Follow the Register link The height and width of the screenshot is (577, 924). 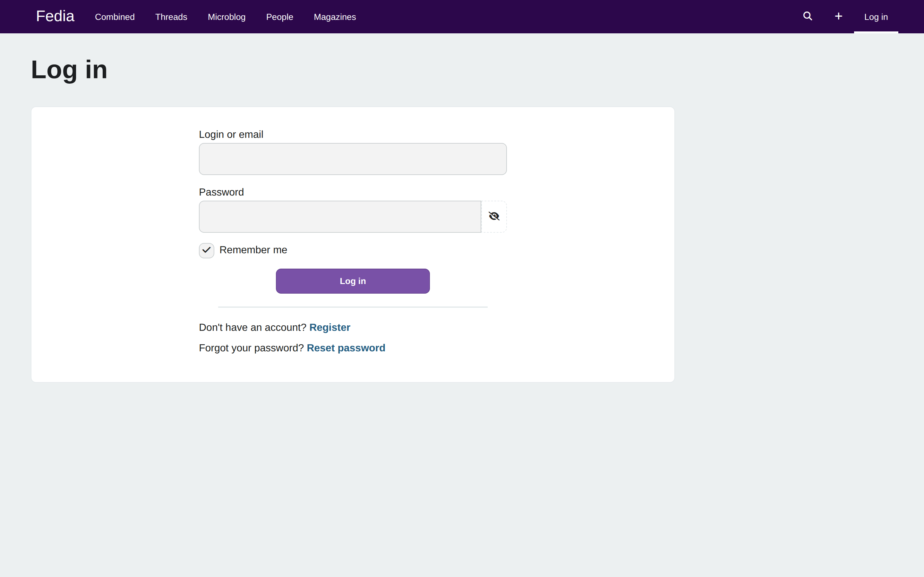tap(329, 327)
